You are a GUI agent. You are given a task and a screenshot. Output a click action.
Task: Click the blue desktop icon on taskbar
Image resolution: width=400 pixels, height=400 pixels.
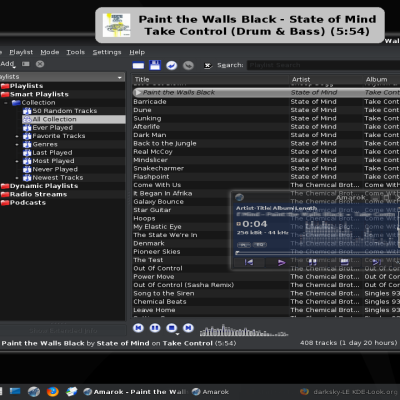(15, 391)
